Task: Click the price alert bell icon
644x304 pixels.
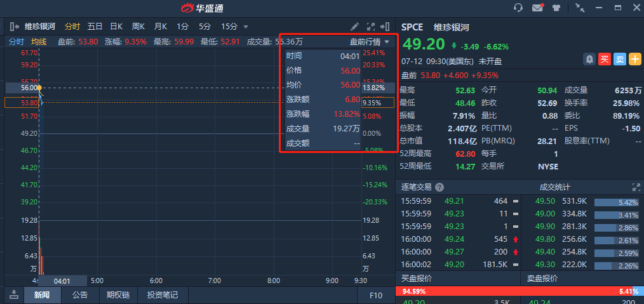Action: coord(589,59)
